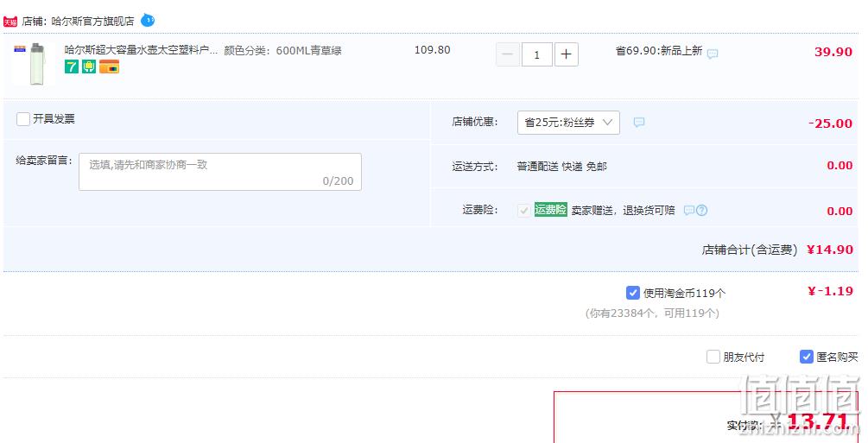868x443 pixels.
Task: Click the Tmall logo icon beside store name
Action: point(10,22)
